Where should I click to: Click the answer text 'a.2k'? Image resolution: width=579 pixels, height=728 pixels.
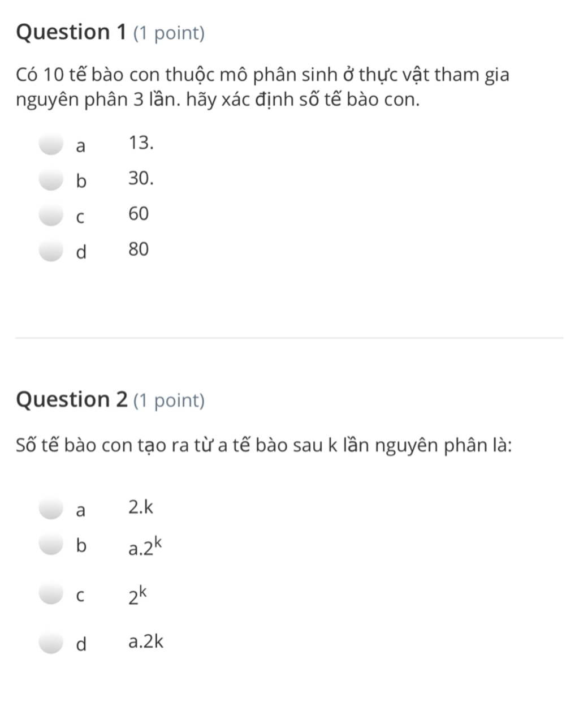pyautogui.click(x=146, y=642)
